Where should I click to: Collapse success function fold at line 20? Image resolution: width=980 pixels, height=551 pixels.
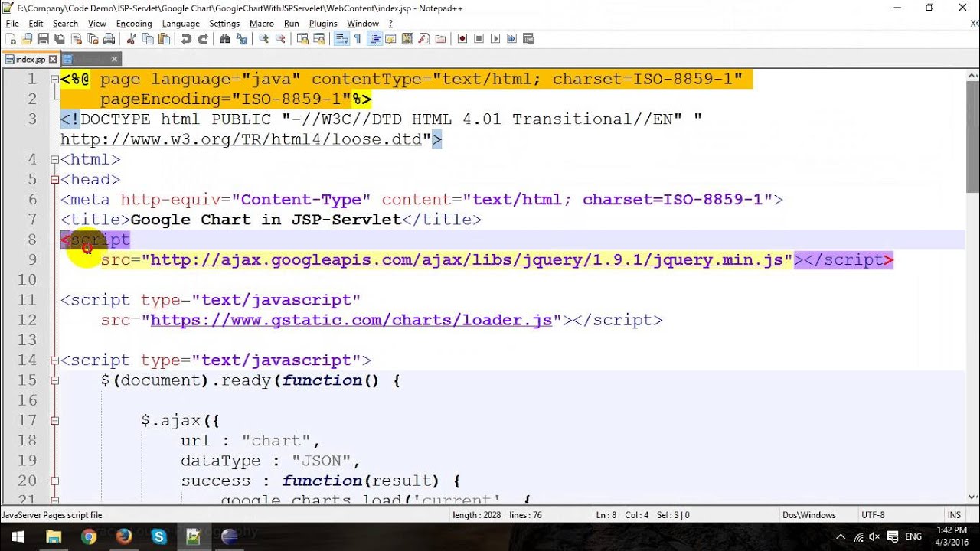coord(54,481)
